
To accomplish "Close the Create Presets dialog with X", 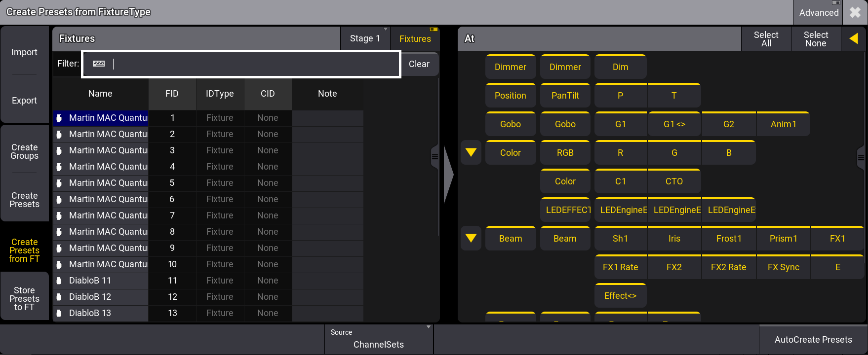I will 855,12.
